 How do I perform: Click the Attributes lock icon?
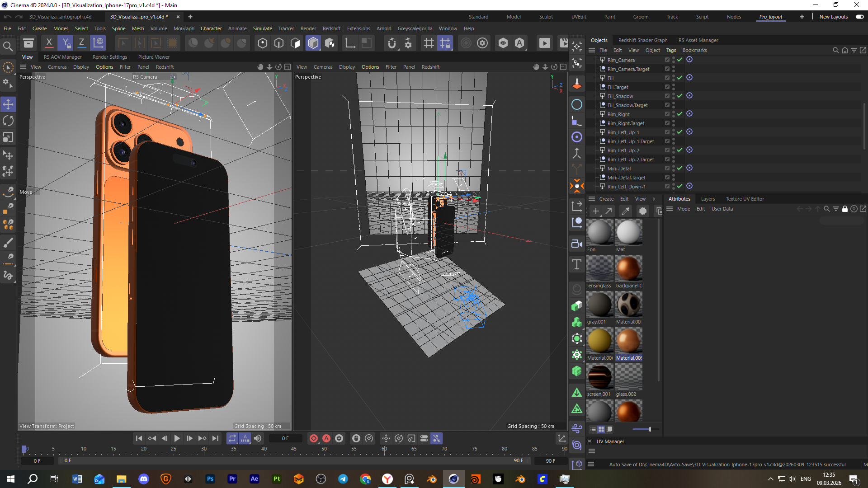844,209
